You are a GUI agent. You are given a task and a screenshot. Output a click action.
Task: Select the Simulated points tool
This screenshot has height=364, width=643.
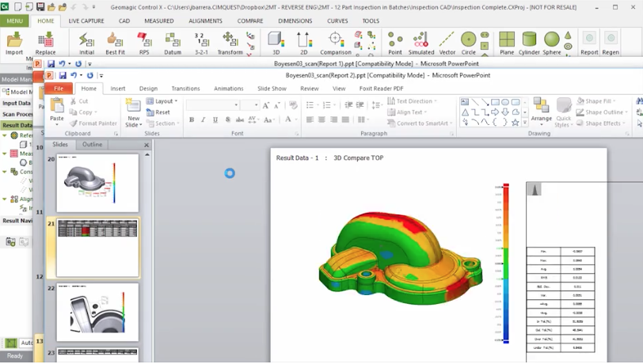click(421, 43)
